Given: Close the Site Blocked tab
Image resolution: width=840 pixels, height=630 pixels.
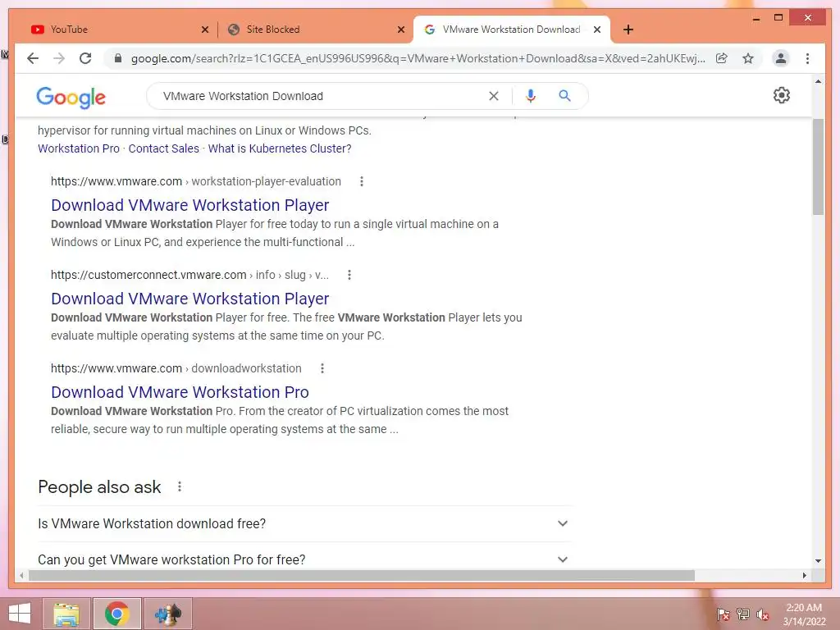Looking at the screenshot, I should 400,30.
